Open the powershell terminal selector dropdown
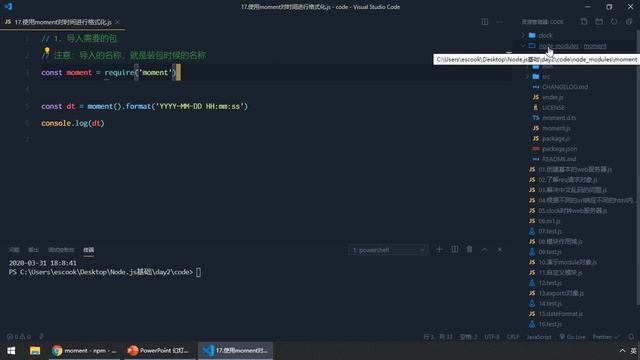 click(x=388, y=250)
